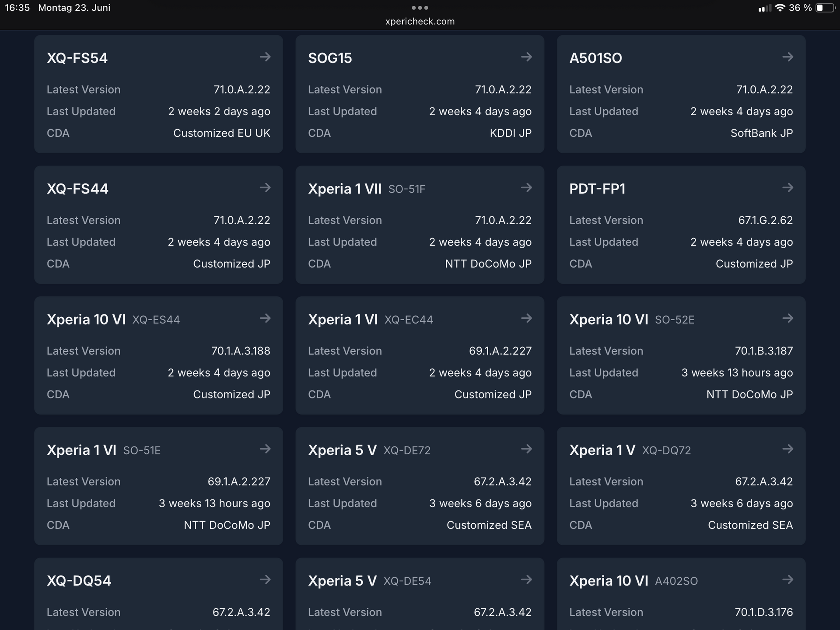The height and width of the screenshot is (630, 840).
Task: Open the XQ-FS44 card arrow
Action: click(x=265, y=188)
